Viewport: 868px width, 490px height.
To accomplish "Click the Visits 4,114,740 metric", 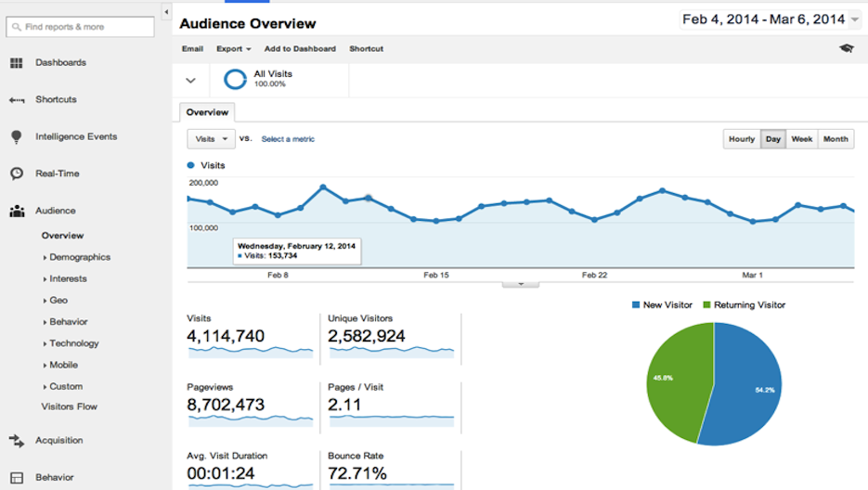I will tap(250, 338).
